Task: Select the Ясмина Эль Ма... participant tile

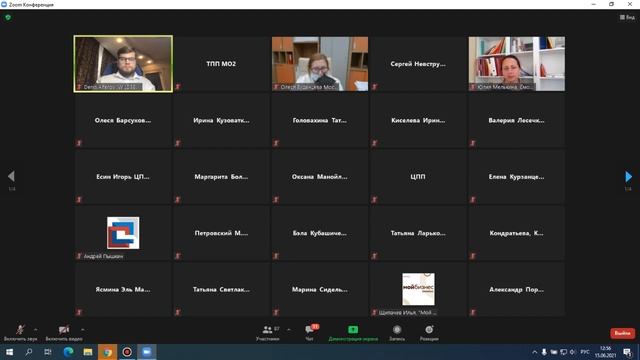Action: coord(123,289)
